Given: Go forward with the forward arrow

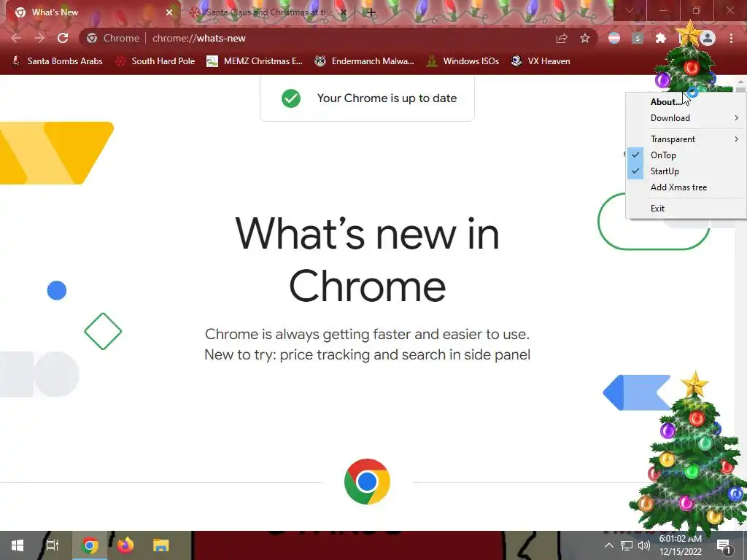Looking at the screenshot, I should (39, 38).
